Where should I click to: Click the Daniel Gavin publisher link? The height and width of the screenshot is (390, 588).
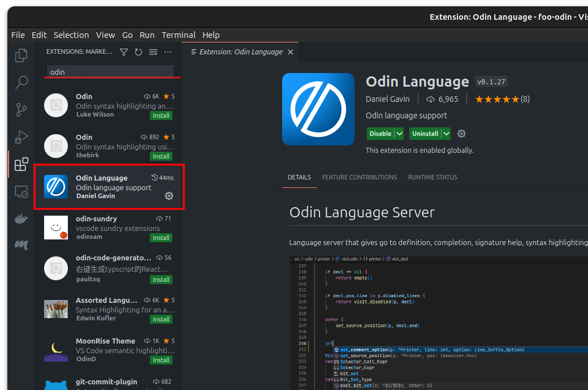coord(387,99)
